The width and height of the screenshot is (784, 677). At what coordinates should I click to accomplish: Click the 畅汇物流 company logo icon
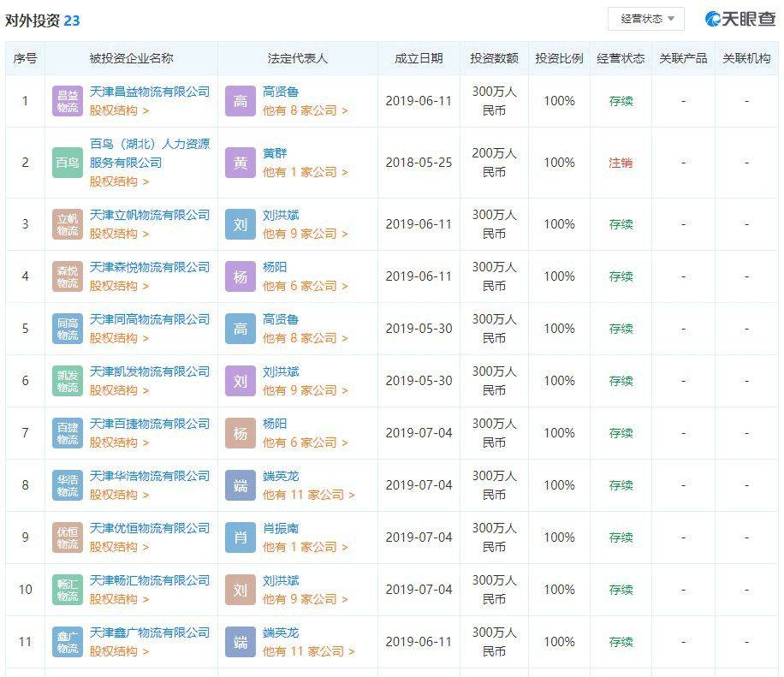click(x=68, y=590)
